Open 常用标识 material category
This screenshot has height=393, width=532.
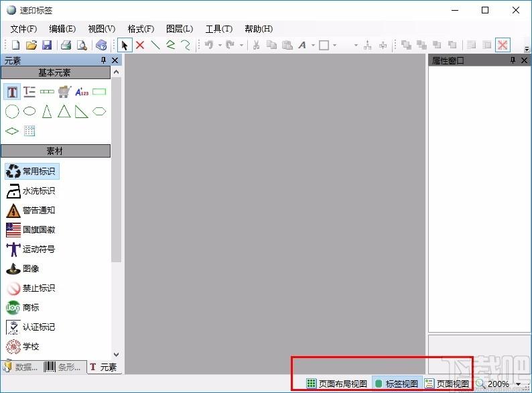point(32,171)
